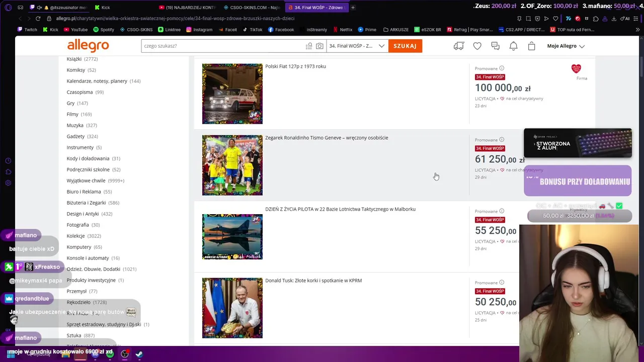The width and height of the screenshot is (644, 362).
Task: Click the Steam icon in the taskbar
Action: coord(139,354)
